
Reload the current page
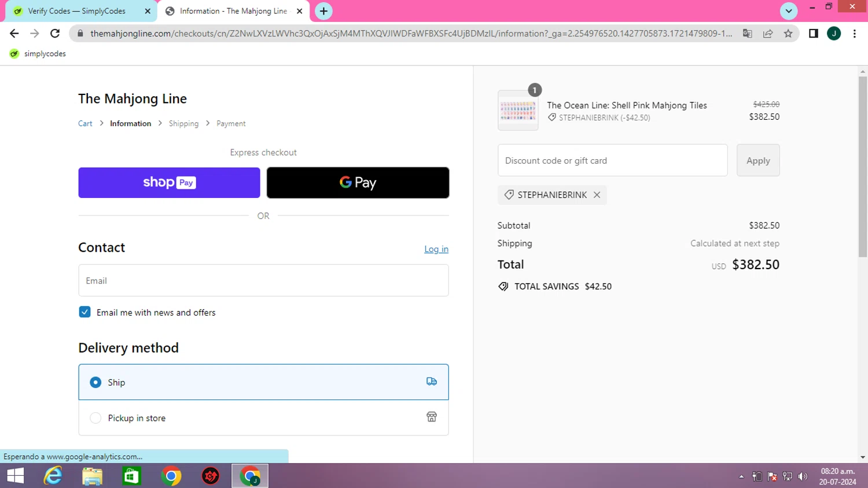coord(55,34)
